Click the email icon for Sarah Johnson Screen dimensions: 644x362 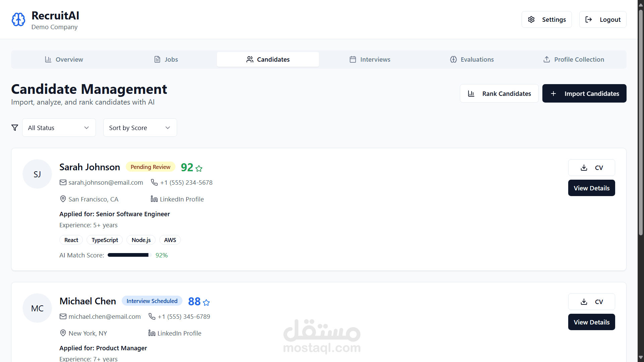coord(63,182)
